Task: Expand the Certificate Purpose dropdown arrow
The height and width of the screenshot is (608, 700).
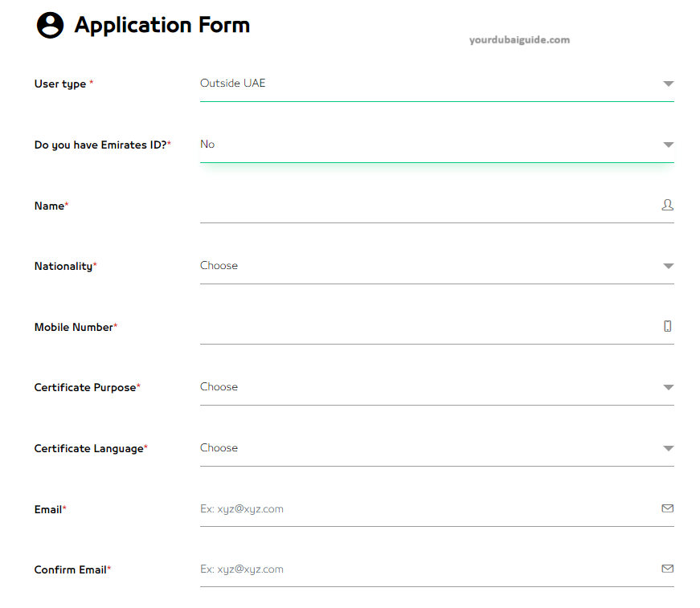Action: [x=668, y=387]
